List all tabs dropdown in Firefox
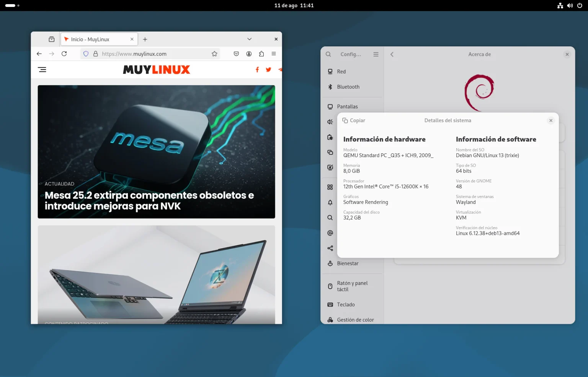This screenshot has width=588, height=377. pos(249,39)
